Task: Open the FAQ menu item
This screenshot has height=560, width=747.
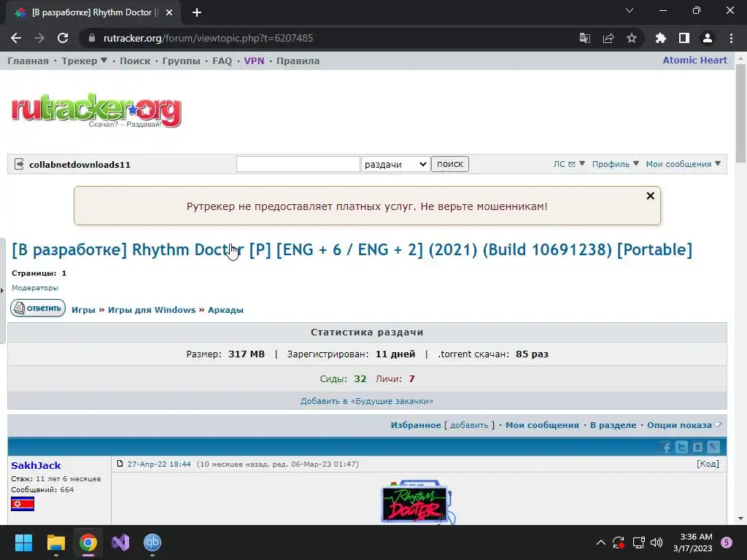Action: [222, 61]
